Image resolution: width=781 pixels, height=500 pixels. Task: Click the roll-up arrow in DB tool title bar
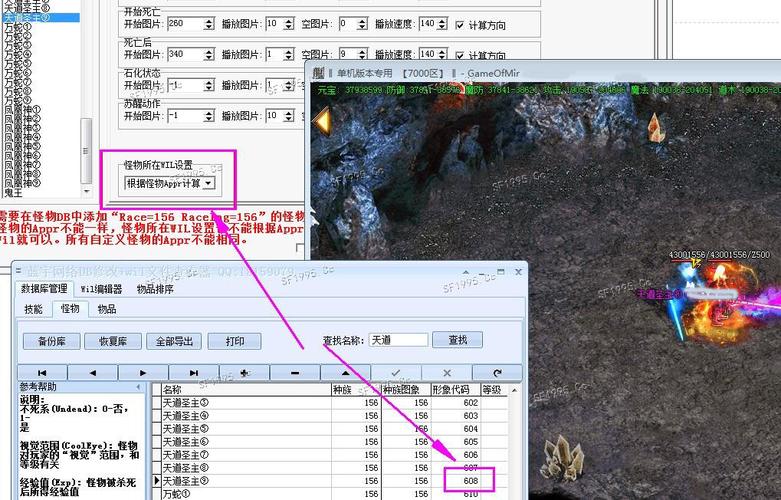pos(466,272)
